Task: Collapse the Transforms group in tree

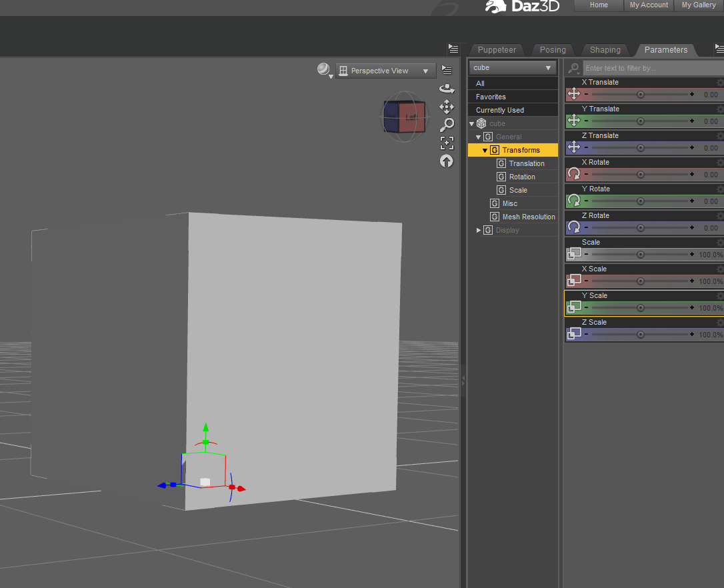Action: point(485,151)
